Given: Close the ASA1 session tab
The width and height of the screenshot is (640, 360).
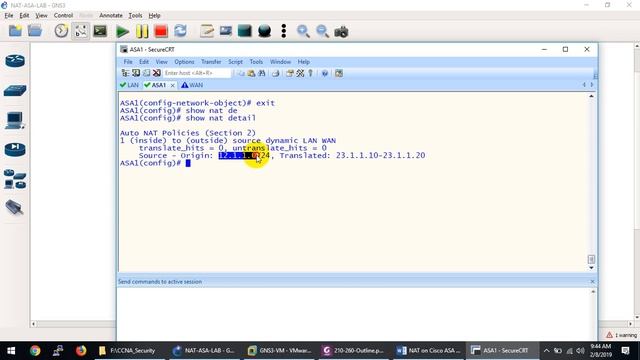Looking at the screenshot, I should (173, 85).
